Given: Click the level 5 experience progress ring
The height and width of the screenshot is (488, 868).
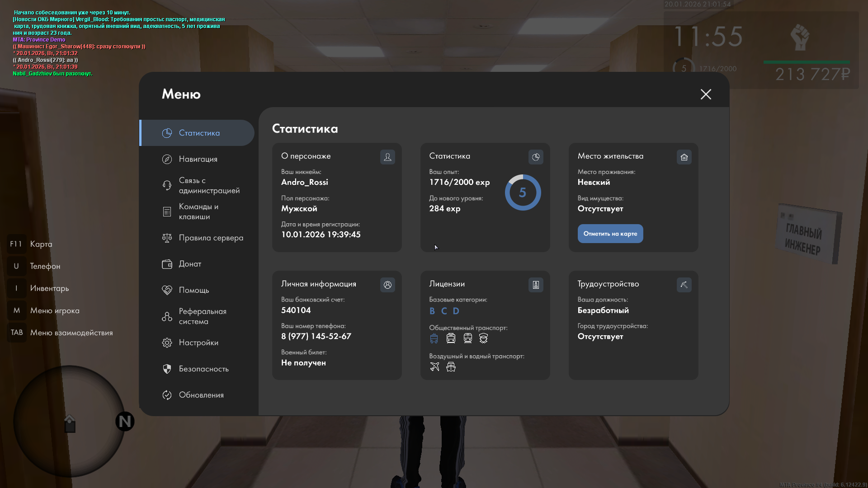Looking at the screenshot, I should coord(523,192).
